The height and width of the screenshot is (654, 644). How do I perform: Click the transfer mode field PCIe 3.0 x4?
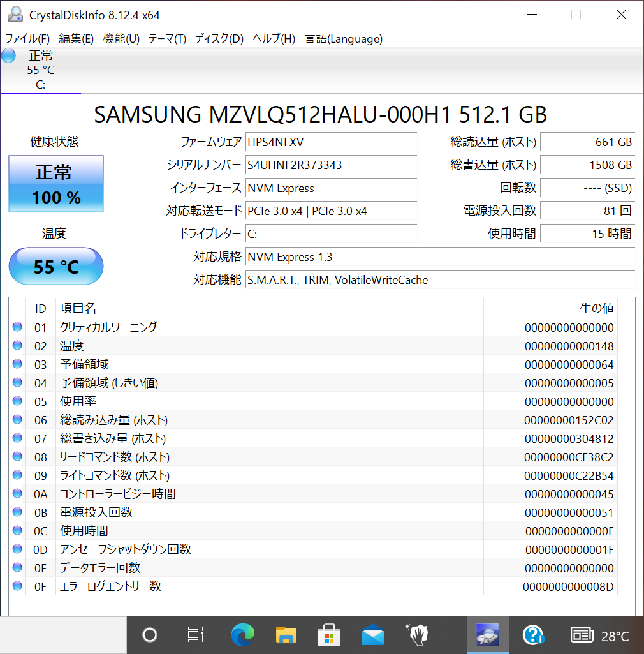point(332,211)
